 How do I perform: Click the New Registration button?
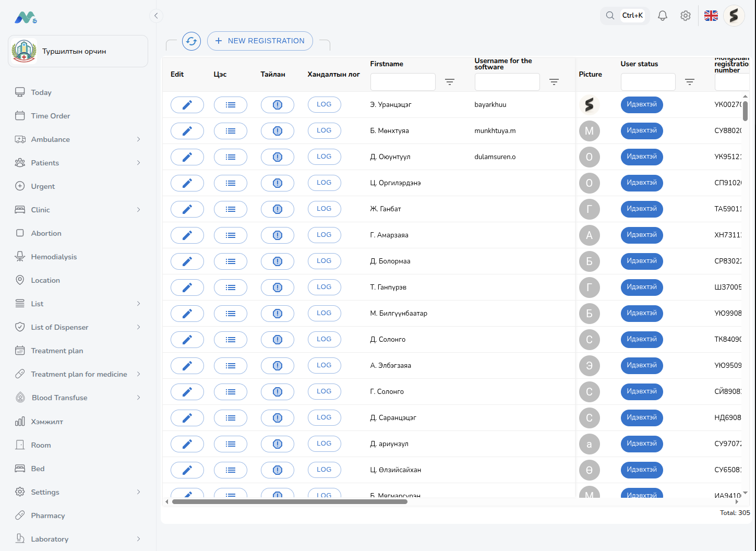point(260,41)
